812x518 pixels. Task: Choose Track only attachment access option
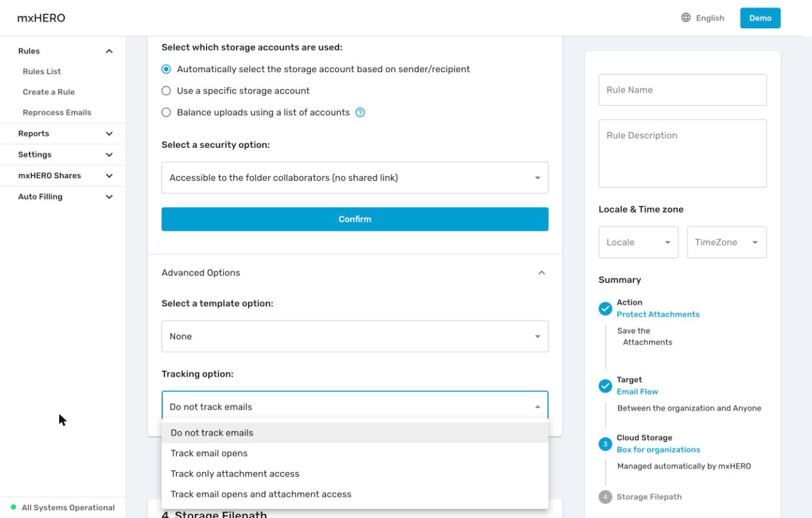click(x=355, y=474)
